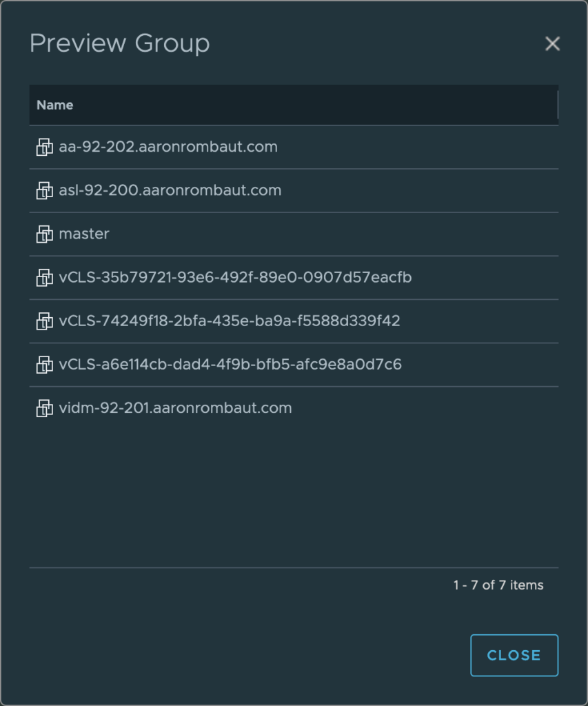Click the vidm-92-201.aaronrombaut.com name
This screenshot has height=706, width=588.
pyautogui.click(x=175, y=408)
